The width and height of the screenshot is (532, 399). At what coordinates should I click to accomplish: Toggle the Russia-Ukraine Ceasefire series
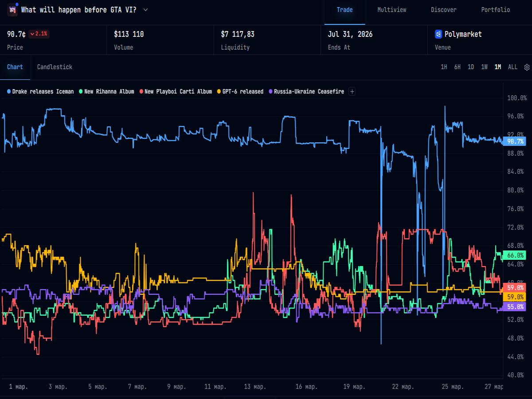click(x=306, y=92)
